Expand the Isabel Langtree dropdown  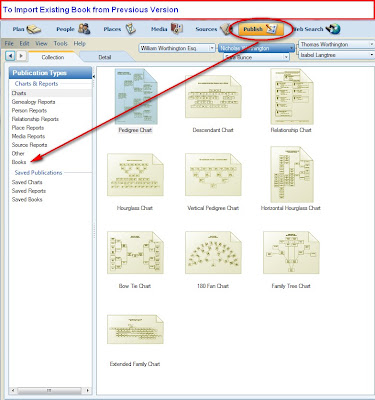[371, 55]
